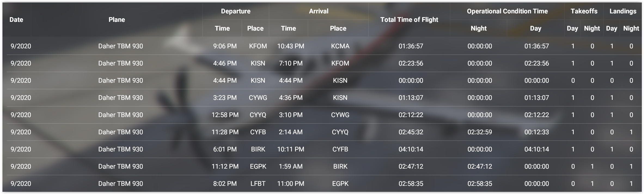Select the CYWG departure place cell
Screen dimensions: 644x194
click(x=258, y=98)
